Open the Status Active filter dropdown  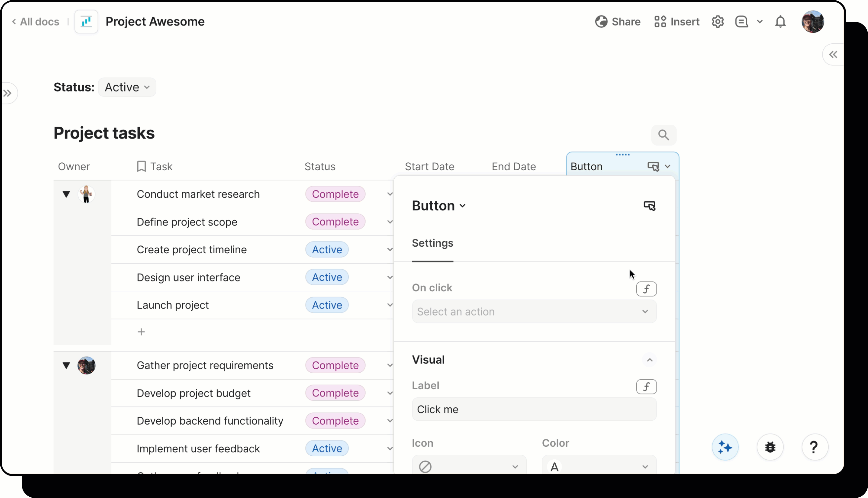[x=127, y=87]
